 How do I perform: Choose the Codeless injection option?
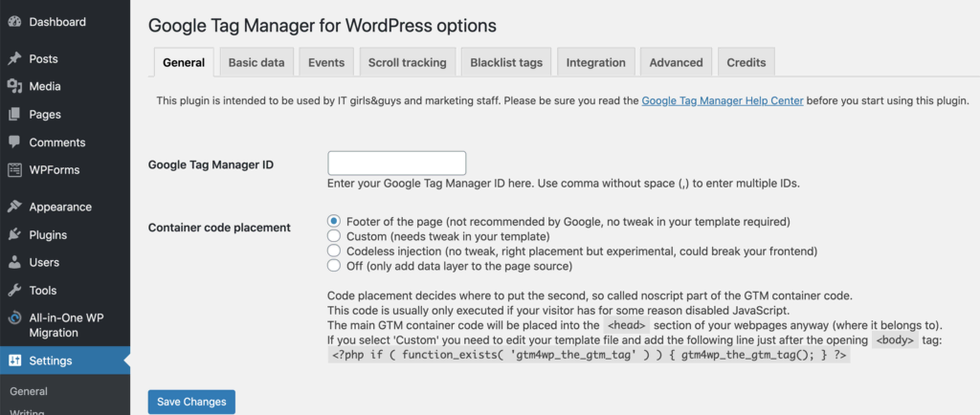334,251
